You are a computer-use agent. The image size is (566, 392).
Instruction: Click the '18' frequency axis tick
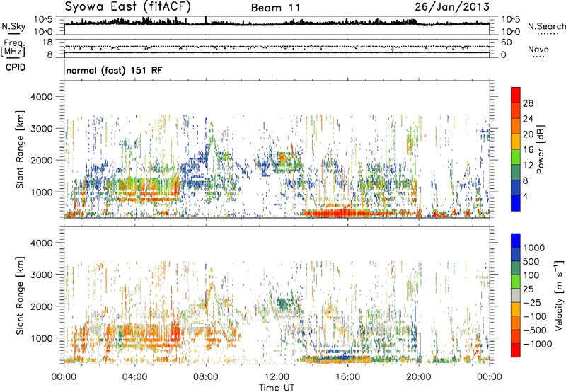[x=47, y=42]
